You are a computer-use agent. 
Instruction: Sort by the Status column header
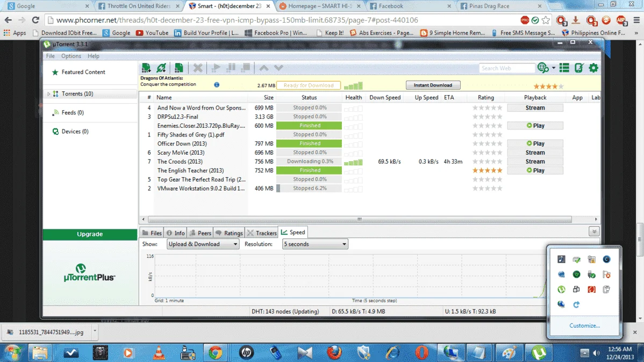coord(309,97)
